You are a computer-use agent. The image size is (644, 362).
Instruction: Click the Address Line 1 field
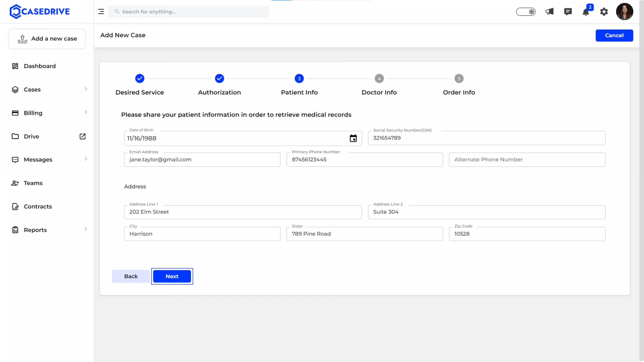(x=243, y=212)
